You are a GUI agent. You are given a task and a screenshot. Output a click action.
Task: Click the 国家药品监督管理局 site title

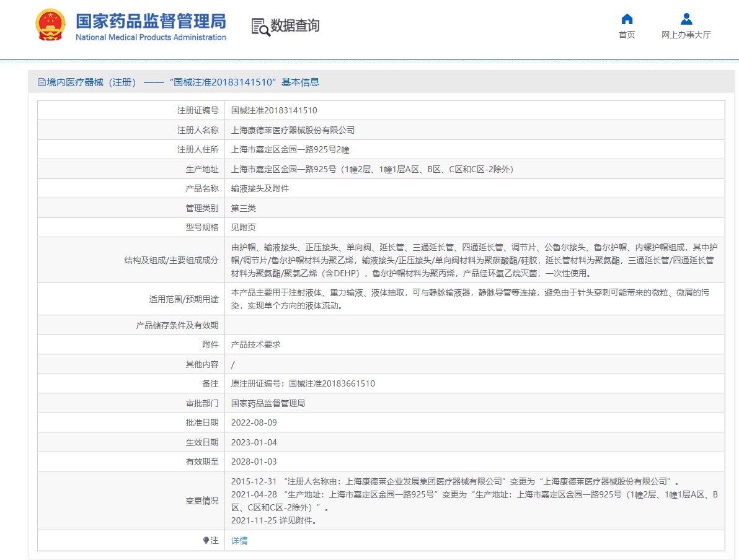151,21
